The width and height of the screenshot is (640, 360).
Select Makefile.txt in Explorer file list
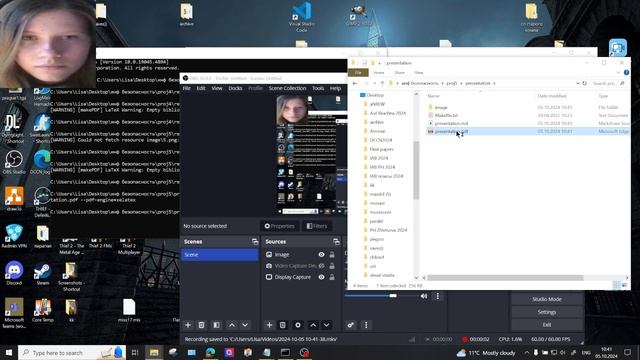tap(446, 116)
